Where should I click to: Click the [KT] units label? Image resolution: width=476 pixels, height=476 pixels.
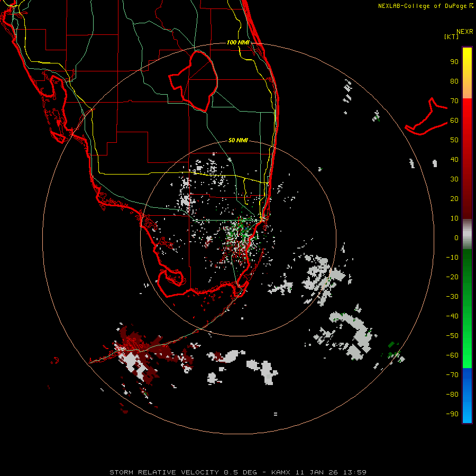pos(452,36)
